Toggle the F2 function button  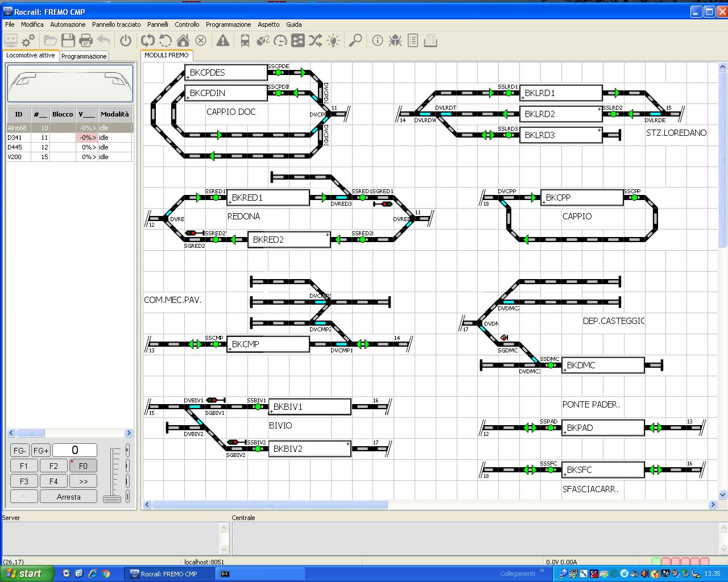(53, 465)
